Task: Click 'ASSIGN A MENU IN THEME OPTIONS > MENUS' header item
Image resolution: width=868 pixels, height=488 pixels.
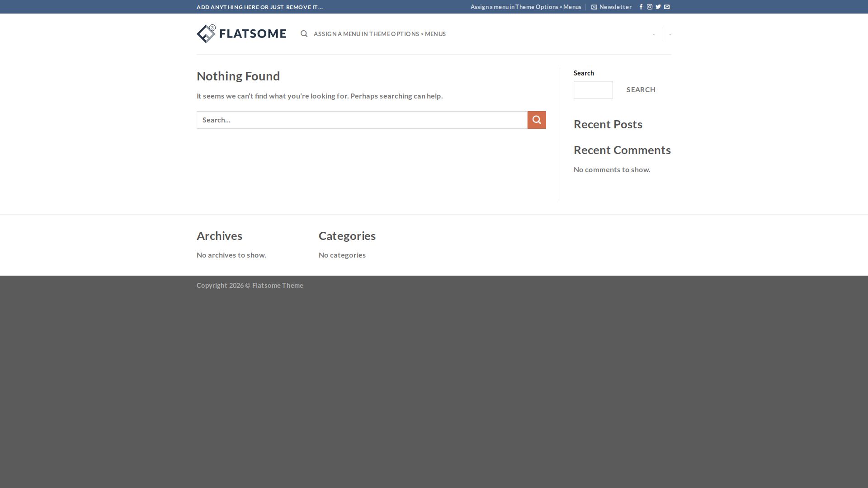Action: click(x=380, y=34)
